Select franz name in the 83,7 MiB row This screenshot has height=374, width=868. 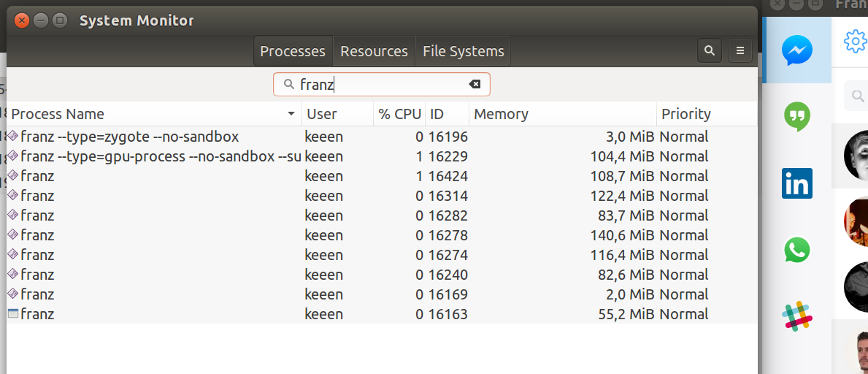point(37,215)
